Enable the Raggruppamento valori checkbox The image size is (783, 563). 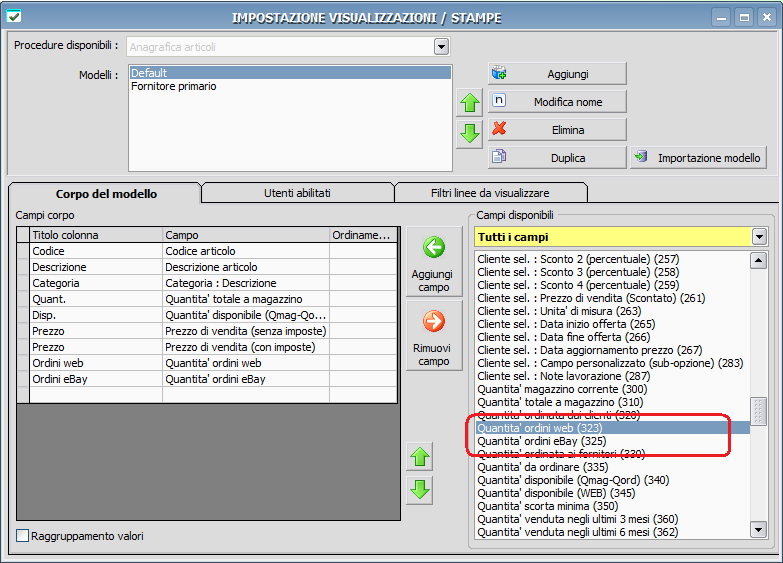[x=22, y=536]
